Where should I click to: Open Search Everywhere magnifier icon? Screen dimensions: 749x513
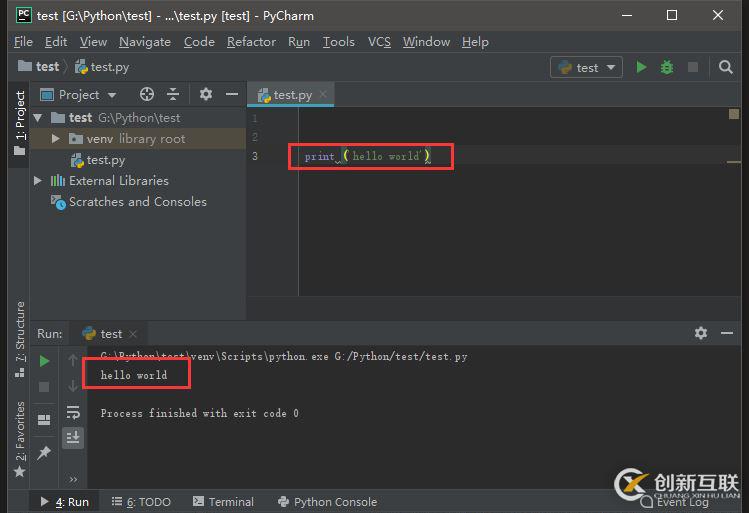click(x=726, y=67)
